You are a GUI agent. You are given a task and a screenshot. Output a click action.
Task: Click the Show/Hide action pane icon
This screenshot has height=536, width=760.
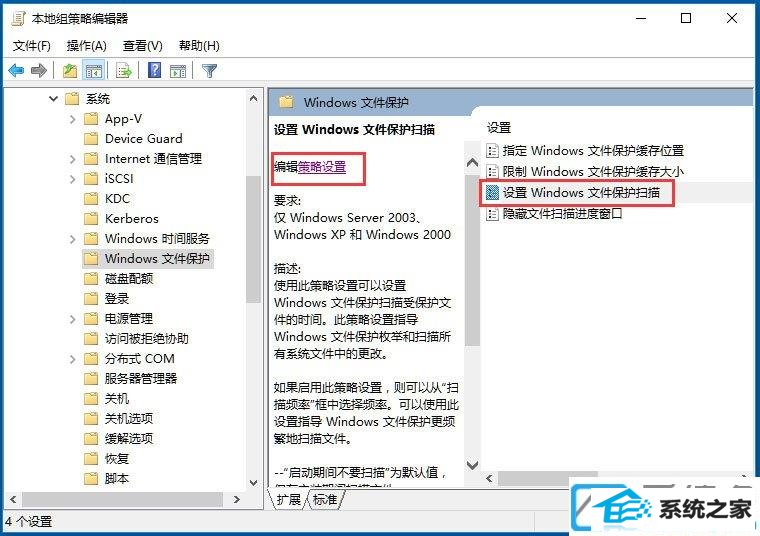[x=178, y=71]
